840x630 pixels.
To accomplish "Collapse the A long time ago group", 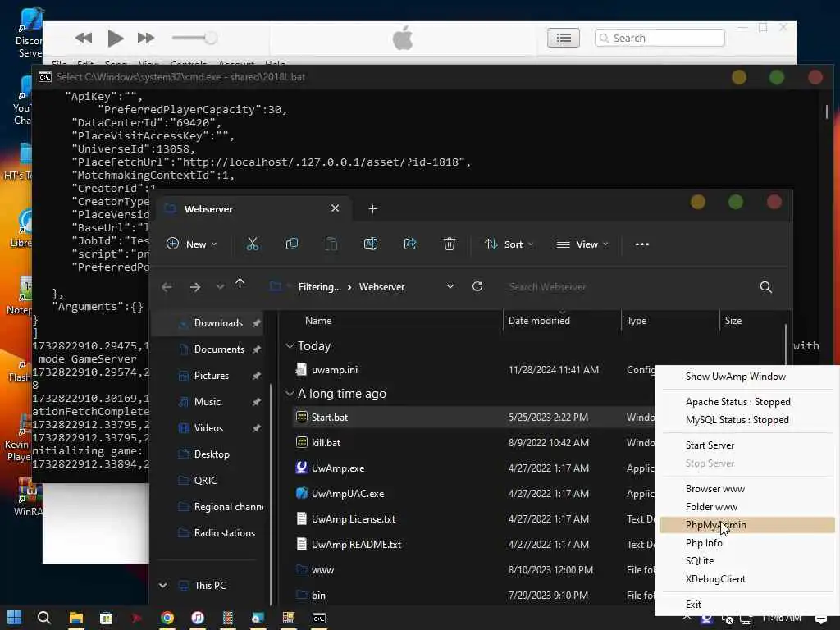I will [x=290, y=394].
